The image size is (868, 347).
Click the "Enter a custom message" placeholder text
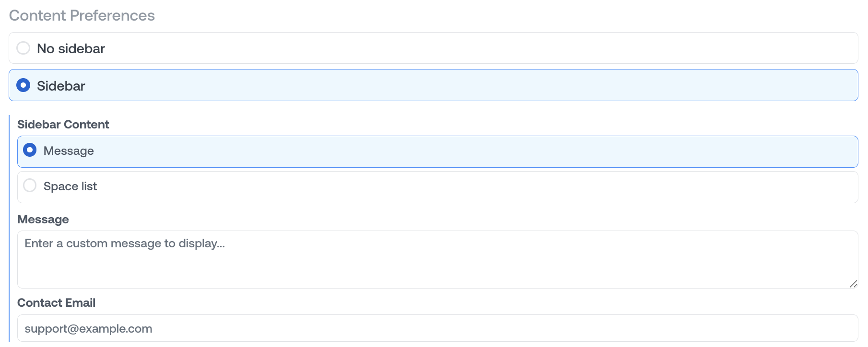pyautogui.click(x=125, y=243)
